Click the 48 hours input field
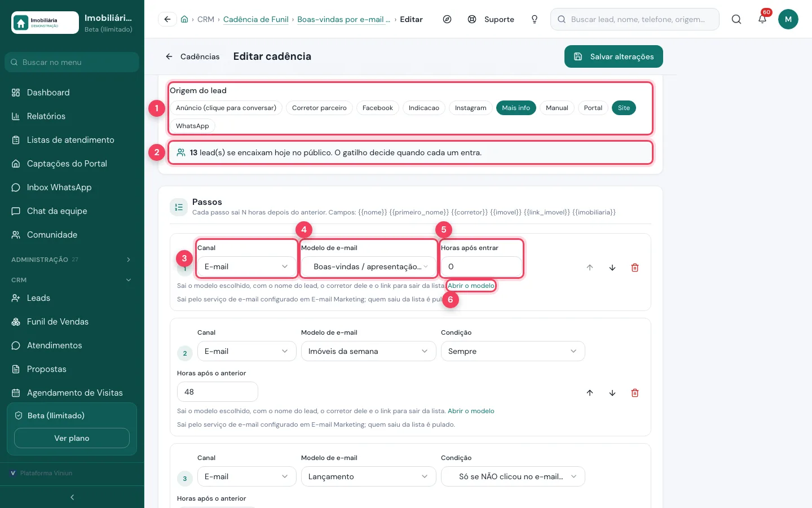The image size is (812, 508). (x=218, y=392)
